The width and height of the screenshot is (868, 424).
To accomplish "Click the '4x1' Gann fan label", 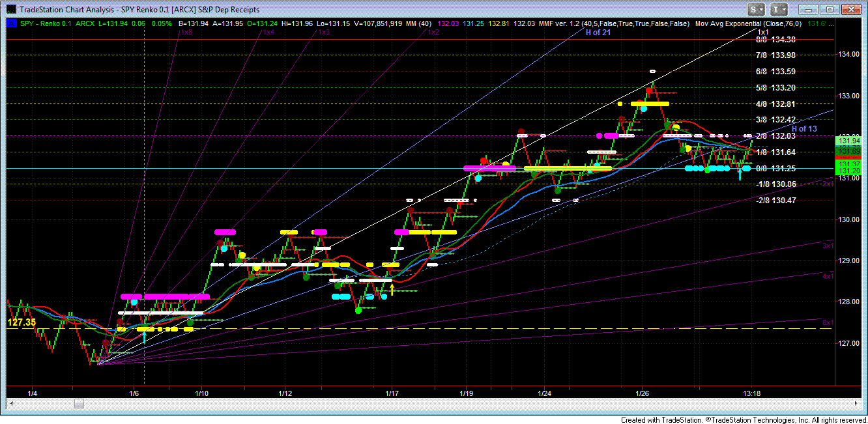I will pos(828,276).
